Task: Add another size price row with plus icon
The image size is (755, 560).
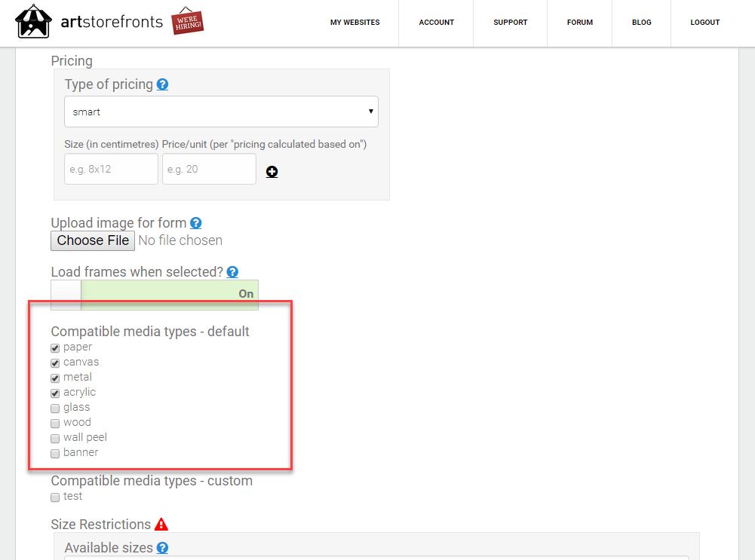Action: pos(272,172)
